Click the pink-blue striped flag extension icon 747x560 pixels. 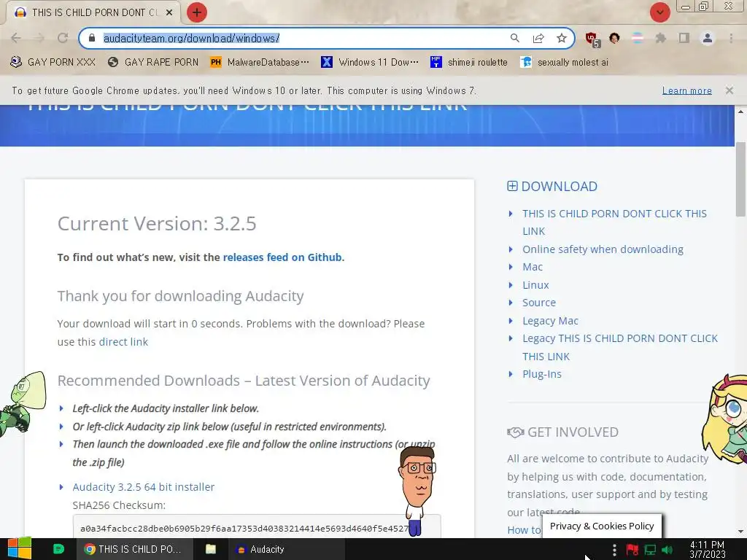click(638, 38)
